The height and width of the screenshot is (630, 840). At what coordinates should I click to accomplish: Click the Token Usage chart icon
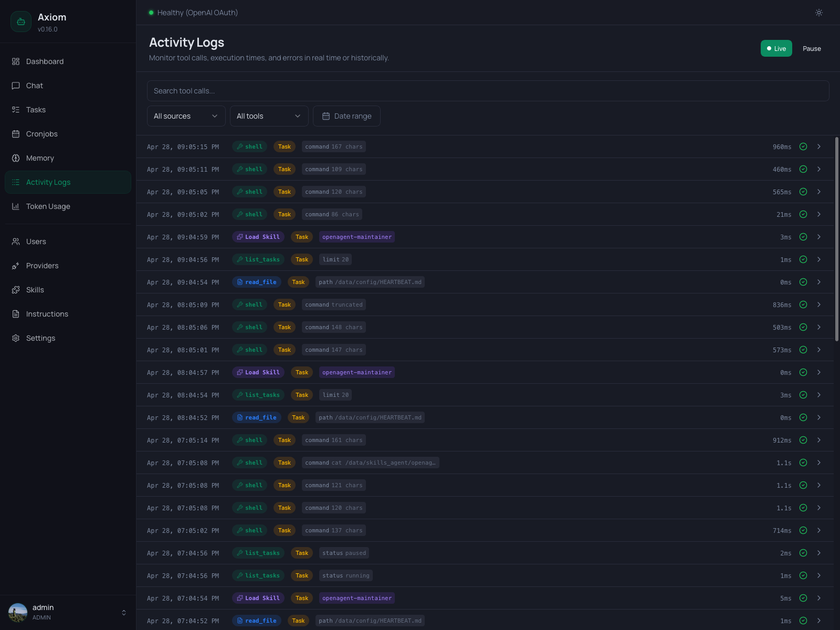[16, 206]
